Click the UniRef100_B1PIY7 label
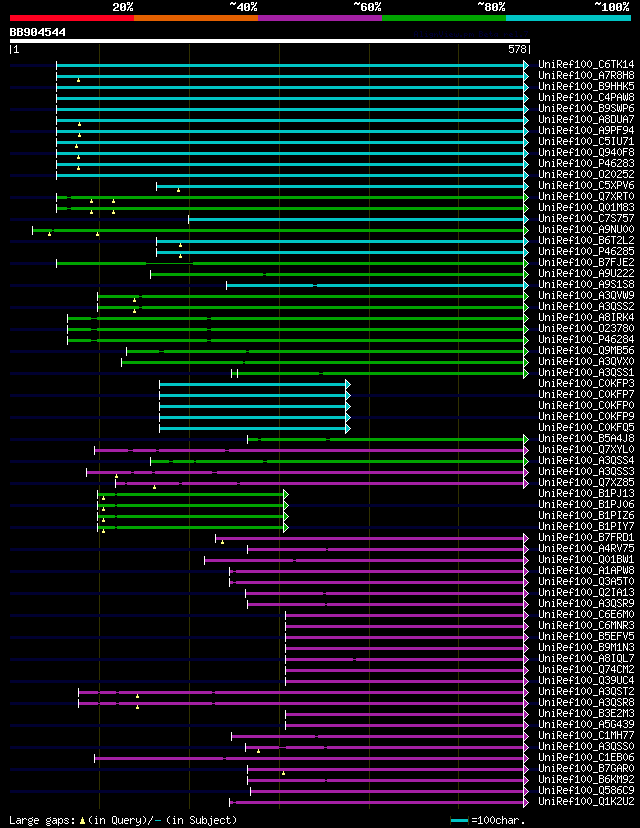Image resolution: width=640 pixels, height=828 pixels. click(x=586, y=526)
